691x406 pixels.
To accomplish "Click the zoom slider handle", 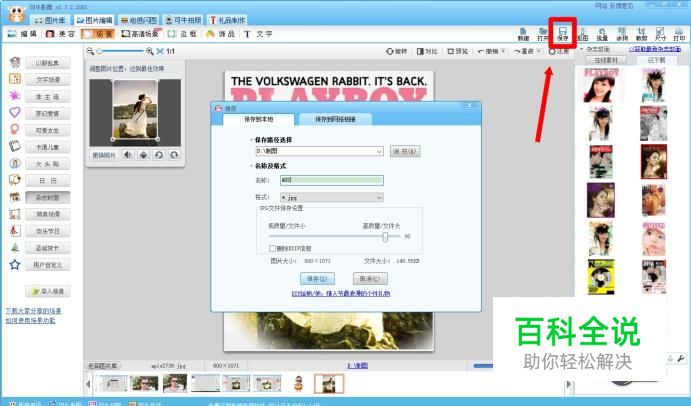I will coord(99,51).
